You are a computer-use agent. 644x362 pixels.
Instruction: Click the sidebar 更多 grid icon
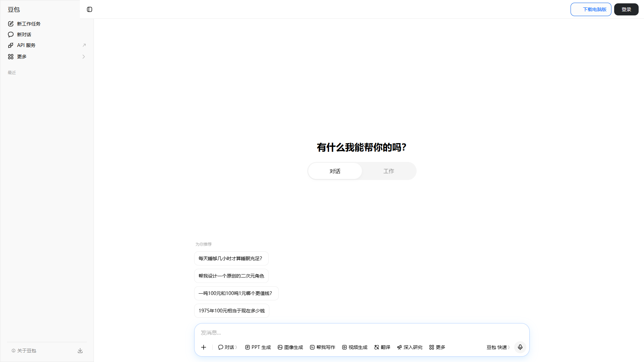[11, 57]
